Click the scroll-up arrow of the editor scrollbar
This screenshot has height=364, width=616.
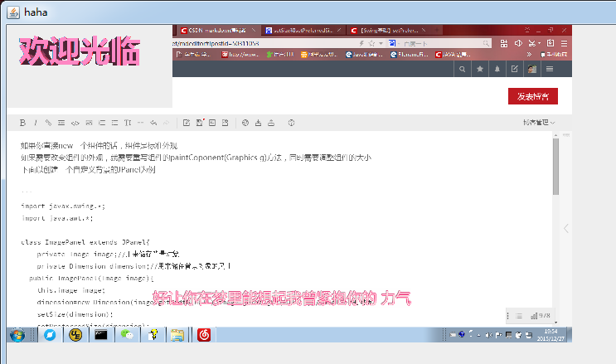coord(555,135)
